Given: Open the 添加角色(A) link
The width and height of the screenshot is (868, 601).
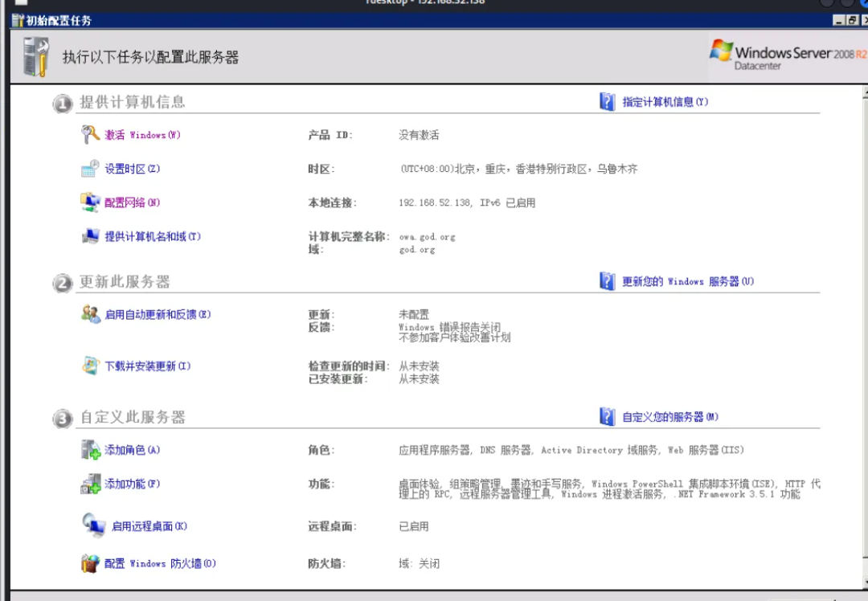Looking at the screenshot, I should coord(133,450).
